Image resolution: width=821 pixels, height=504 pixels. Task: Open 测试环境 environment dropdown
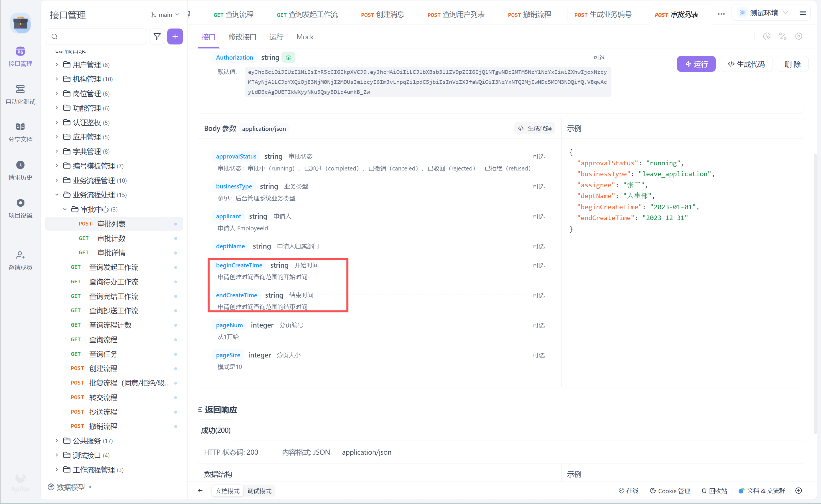(763, 13)
